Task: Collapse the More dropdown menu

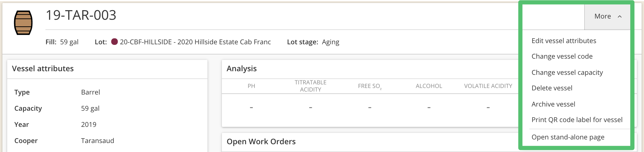Action: (x=608, y=16)
